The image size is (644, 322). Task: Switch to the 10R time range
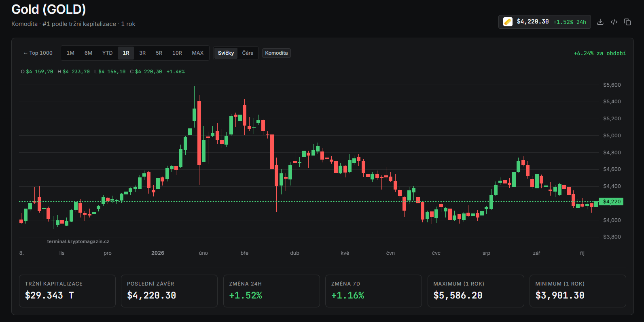(x=177, y=53)
